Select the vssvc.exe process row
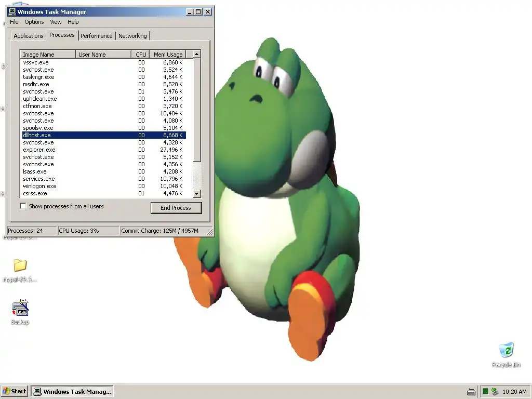 click(103, 62)
